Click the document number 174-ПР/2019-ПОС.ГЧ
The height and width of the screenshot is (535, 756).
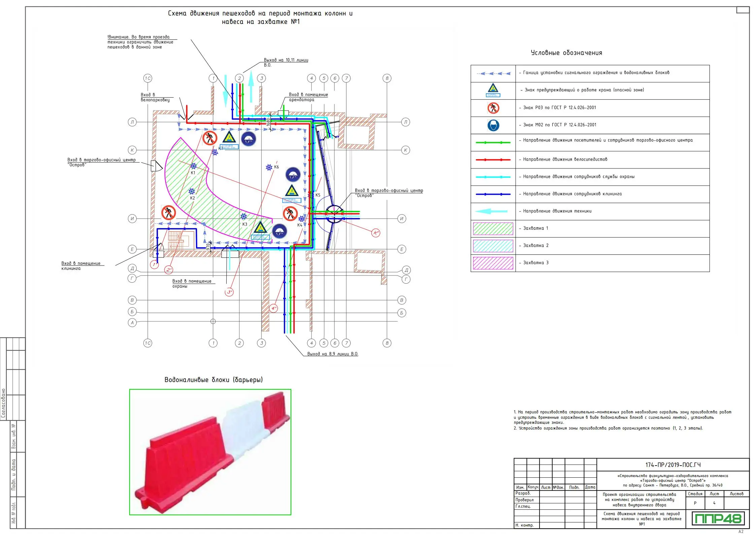click(673, 465)
